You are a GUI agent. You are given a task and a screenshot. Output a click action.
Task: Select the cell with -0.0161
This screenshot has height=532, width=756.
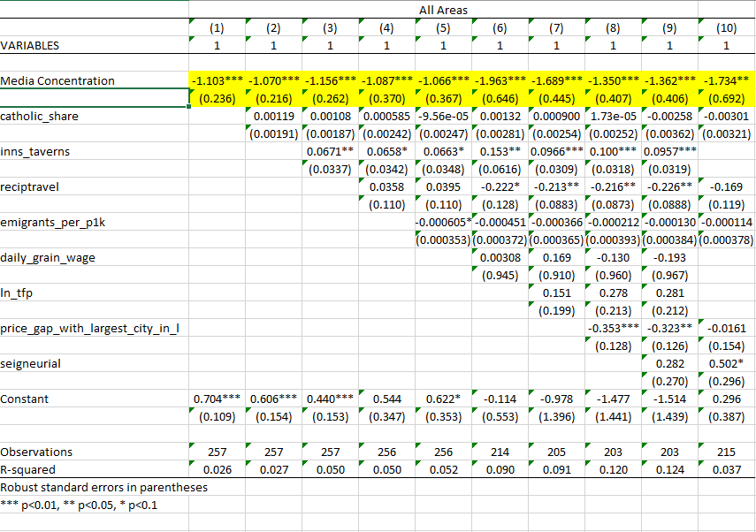pos(726,328)
